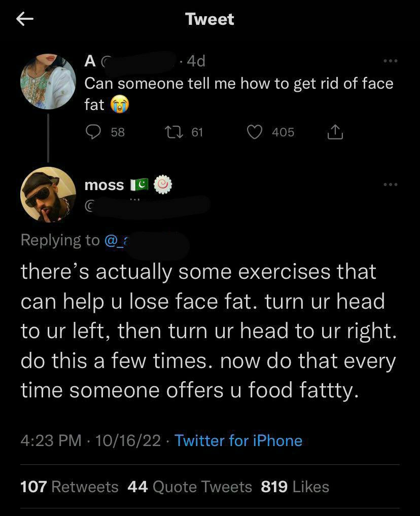Image resolution: width=420 pixels, height=516 pixels.
Task: Select the reply text about exercises
Action: coord(208,331)
